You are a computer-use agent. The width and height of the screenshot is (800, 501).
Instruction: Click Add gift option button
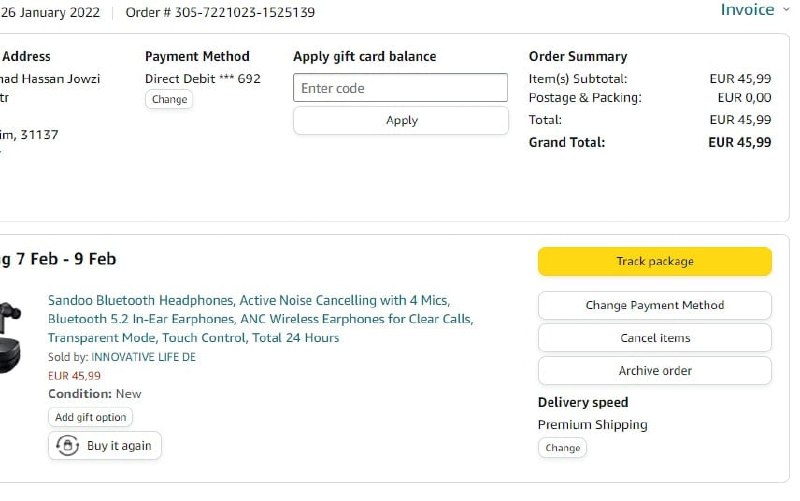tap(90, 417)
